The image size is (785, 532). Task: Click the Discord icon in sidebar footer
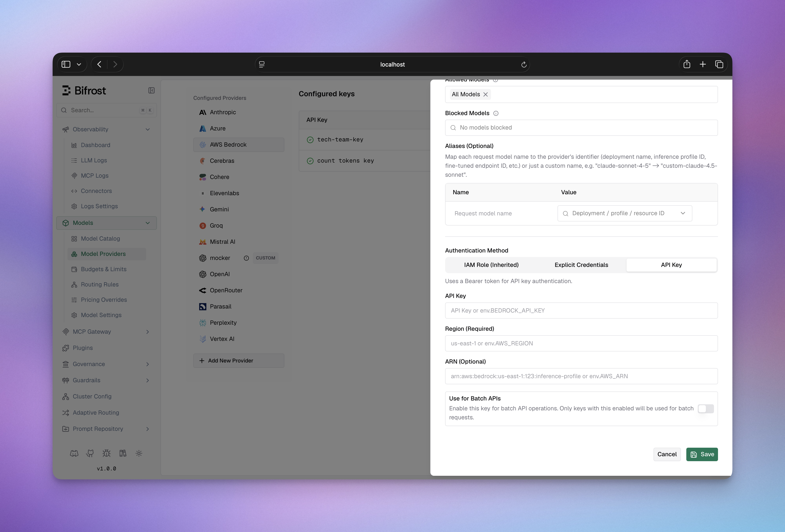tap(74, 453)
